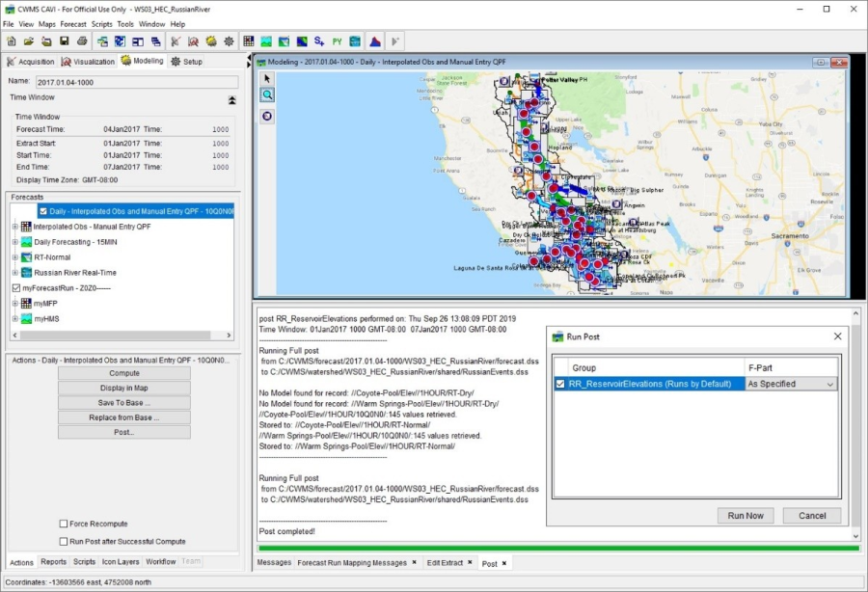
Task: Click the New watershed toolbar icon
Action: (x=11, y=41)
